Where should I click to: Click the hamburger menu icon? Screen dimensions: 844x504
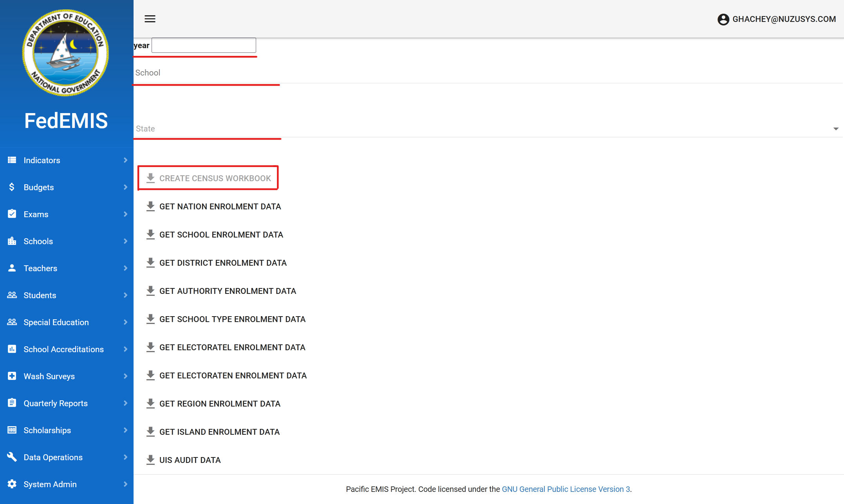[x=150, y=19]
